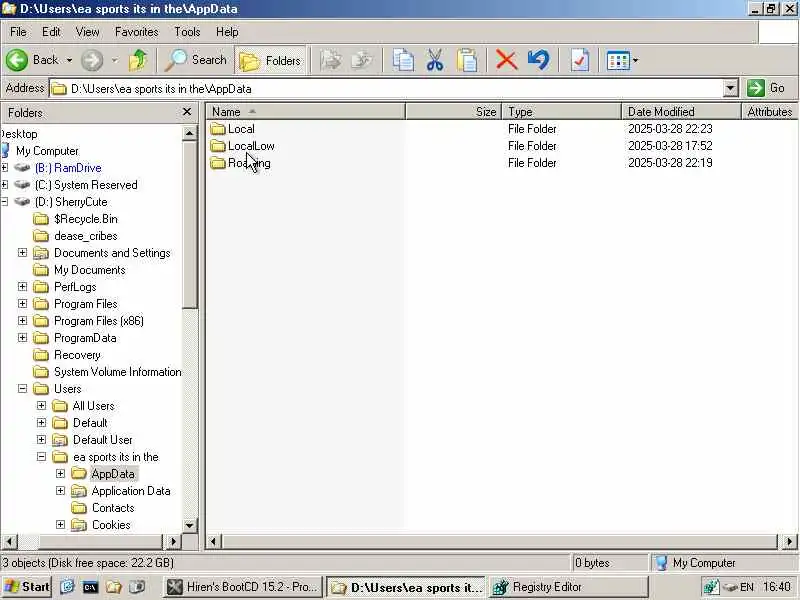Switch to Registry Editor taskbar window
Screen dimensions: 800x600
pyautogui.click(x=568, y=587)
